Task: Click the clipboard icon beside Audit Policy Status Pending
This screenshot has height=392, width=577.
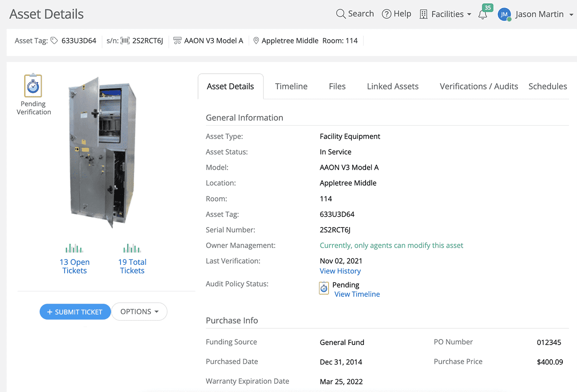Action: point(323,288)
